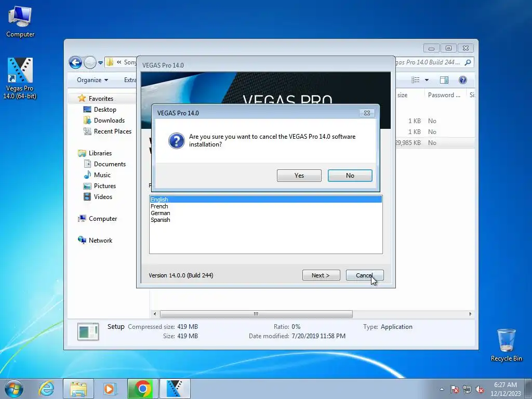Minimize the Explorer window
Screen dimensions: 532x399
(x=431, y=48)
